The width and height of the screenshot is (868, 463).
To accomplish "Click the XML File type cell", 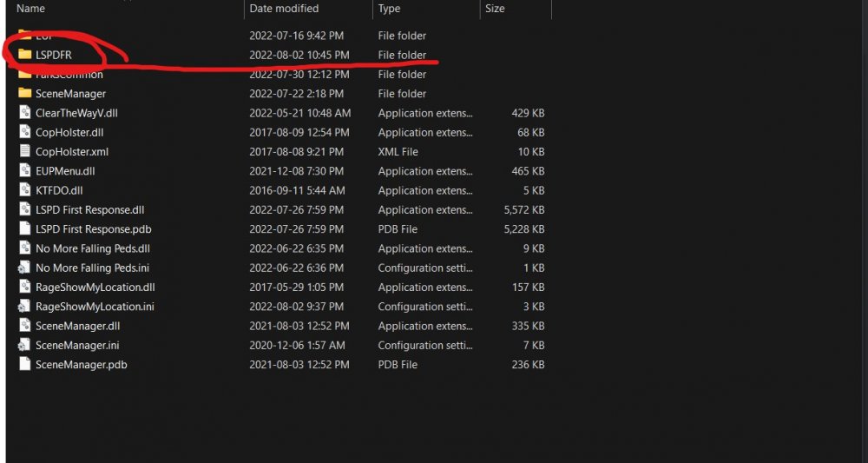I will (398, 152).
